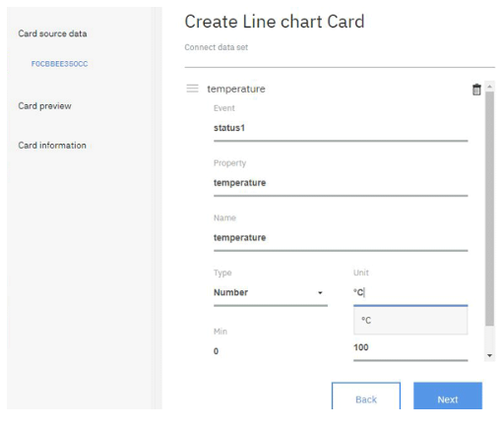Click the Next button
The height and width of the screenshot is (428, 504).
tap(448, 396)
